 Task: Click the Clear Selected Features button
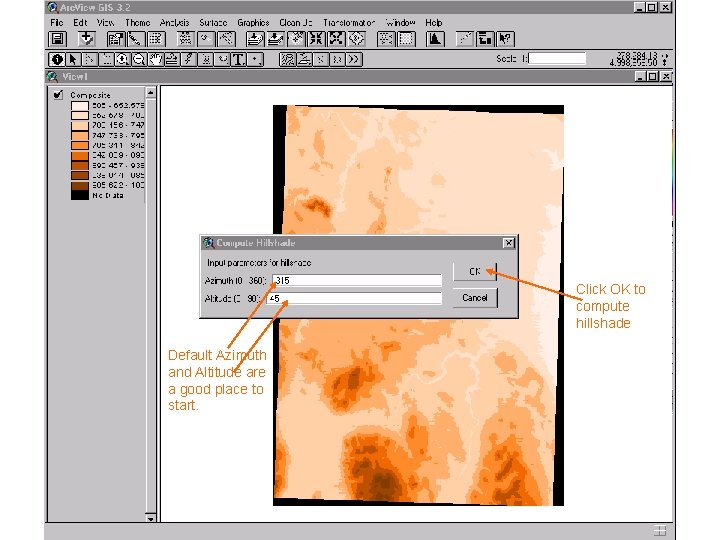point(406,39)
